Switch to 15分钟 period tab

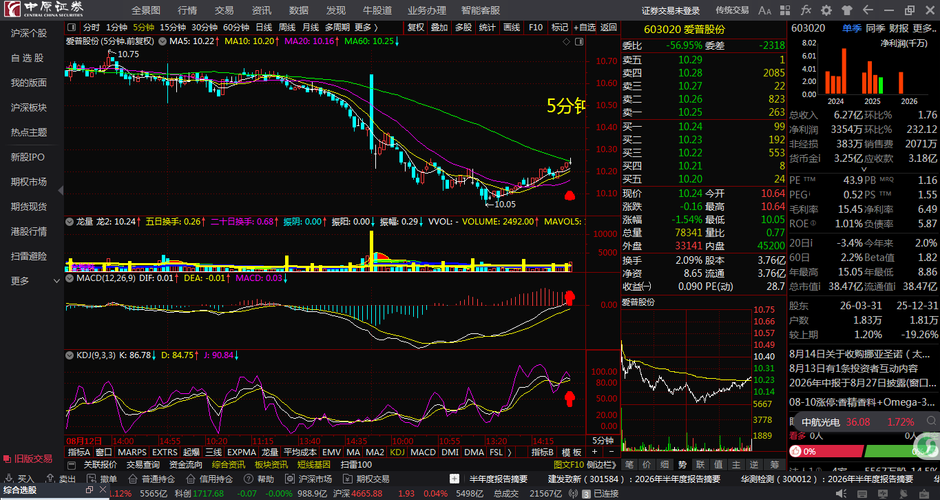(173, 27)
